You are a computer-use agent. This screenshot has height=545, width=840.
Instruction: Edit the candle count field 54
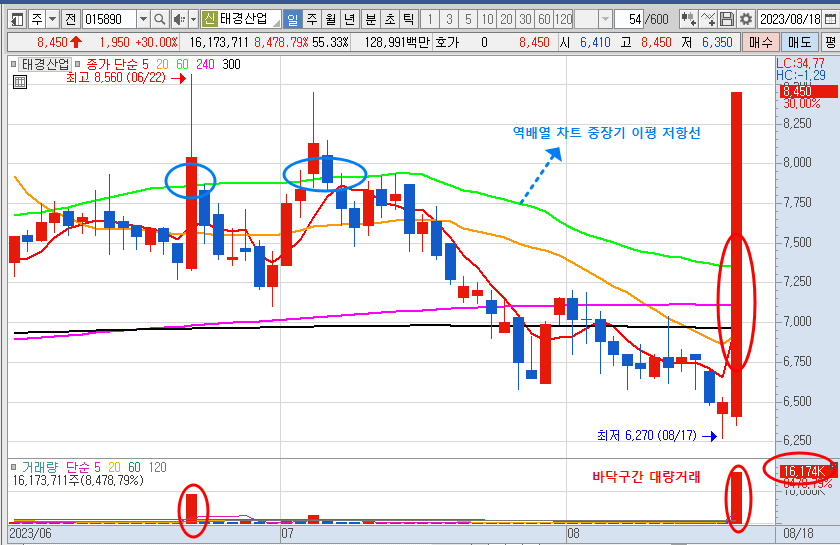(628, 20)
